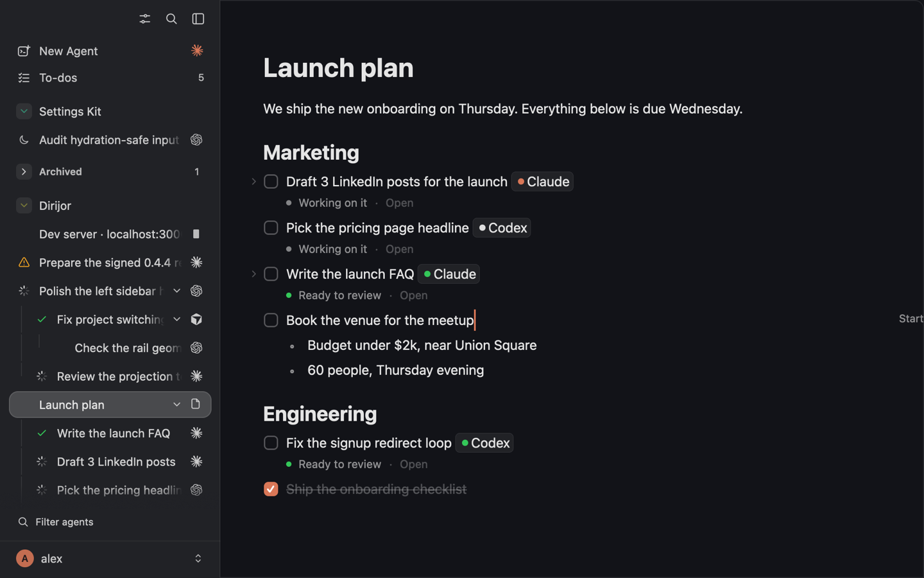Click the Start button at right edge
Image resolution: width=924 pixels, height=578 pixels.
coord(911,319)
